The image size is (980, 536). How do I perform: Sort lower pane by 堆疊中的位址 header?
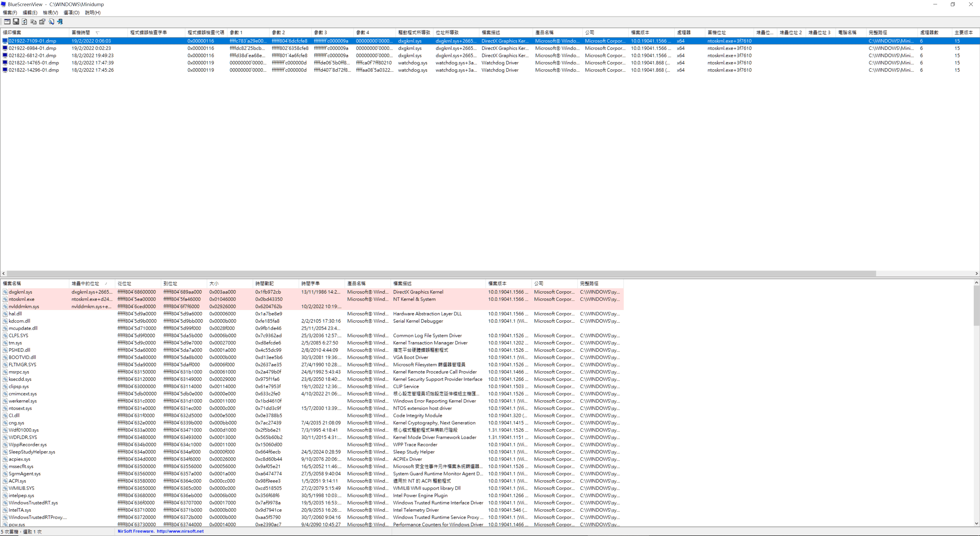[85, 284]
